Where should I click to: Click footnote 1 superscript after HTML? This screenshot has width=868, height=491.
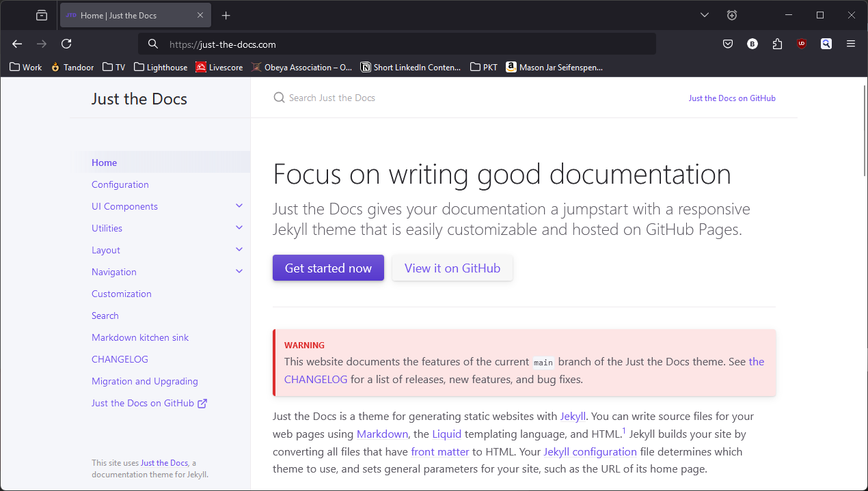[x=624, y=430]
